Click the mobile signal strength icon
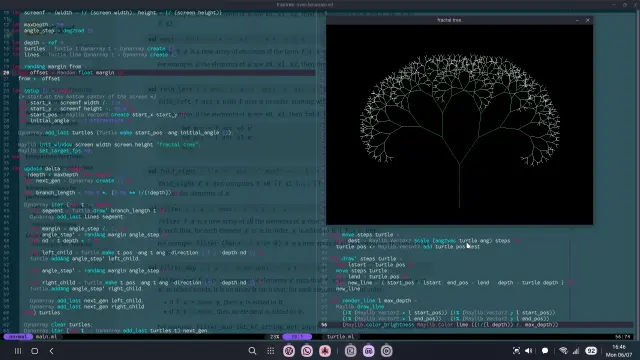The height and width of the screenshot is (360, 640). click(576, 351)
